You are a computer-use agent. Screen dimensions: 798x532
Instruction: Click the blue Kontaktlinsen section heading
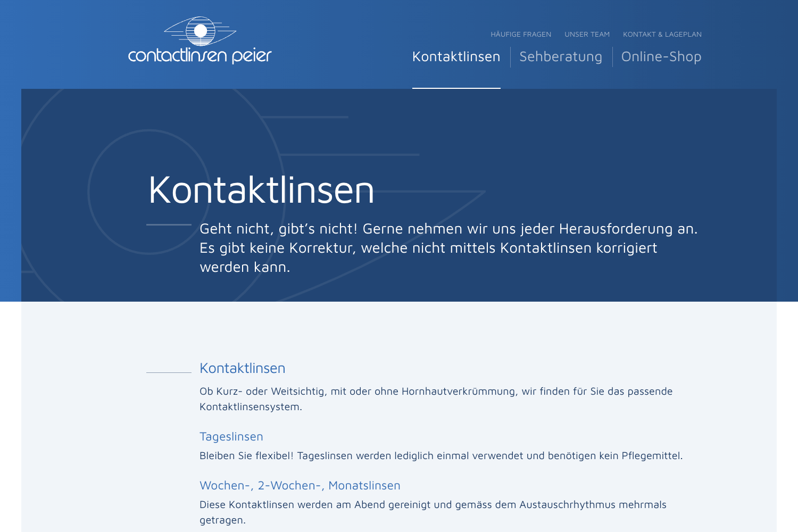(242, 368)
